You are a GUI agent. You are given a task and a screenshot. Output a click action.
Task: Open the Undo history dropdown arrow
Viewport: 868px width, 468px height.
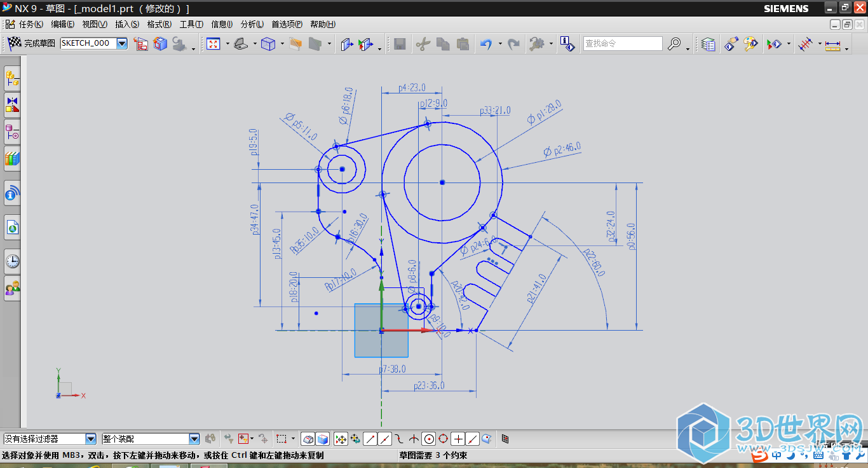coord(500,44)
